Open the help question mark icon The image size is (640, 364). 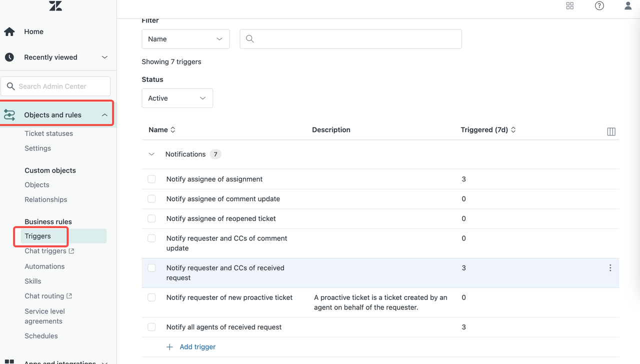point(599,6)
